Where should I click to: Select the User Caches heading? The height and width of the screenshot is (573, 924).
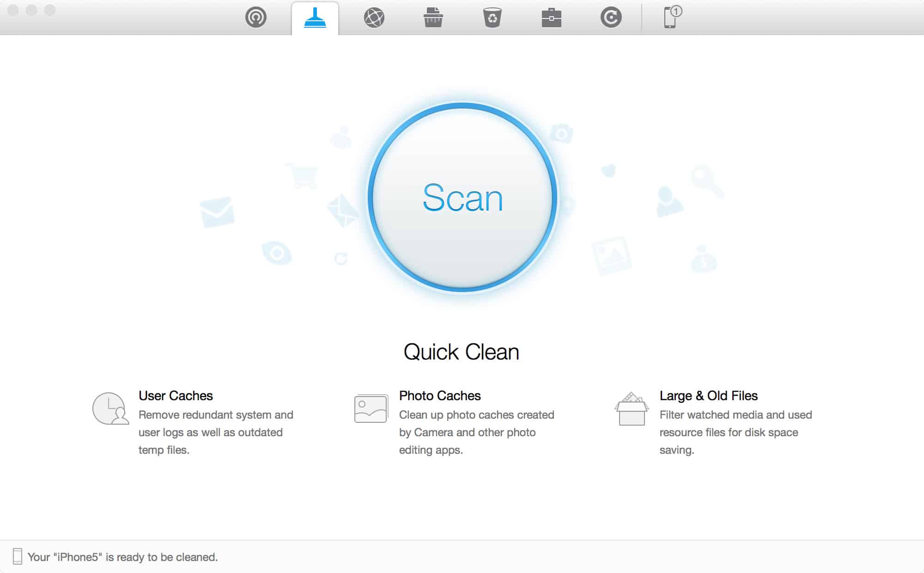[x=176, y=396]
